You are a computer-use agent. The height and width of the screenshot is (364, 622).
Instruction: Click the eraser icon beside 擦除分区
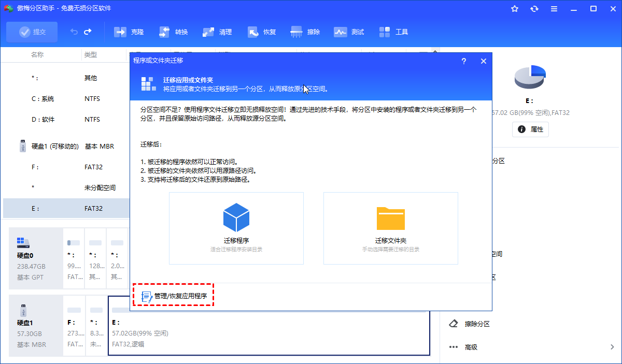pos(454,324)
